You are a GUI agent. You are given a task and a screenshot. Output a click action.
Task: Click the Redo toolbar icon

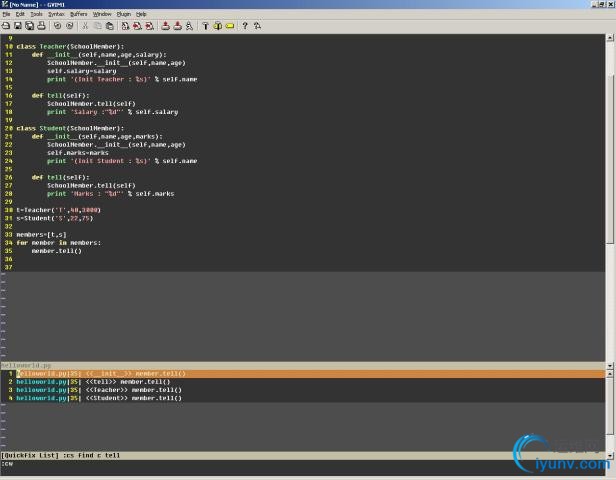tap(68, 25)
